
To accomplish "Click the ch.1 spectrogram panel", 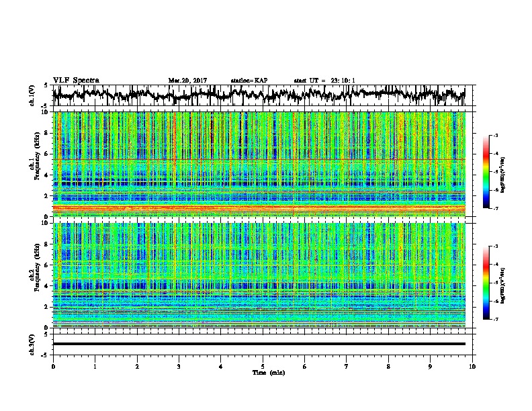I will coord(259,164).
